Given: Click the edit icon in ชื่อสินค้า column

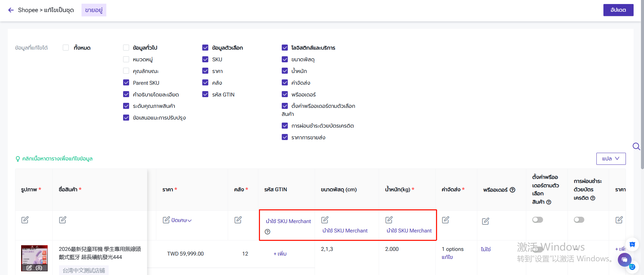Looking at the screenshot, I should (x=63, y=220).
